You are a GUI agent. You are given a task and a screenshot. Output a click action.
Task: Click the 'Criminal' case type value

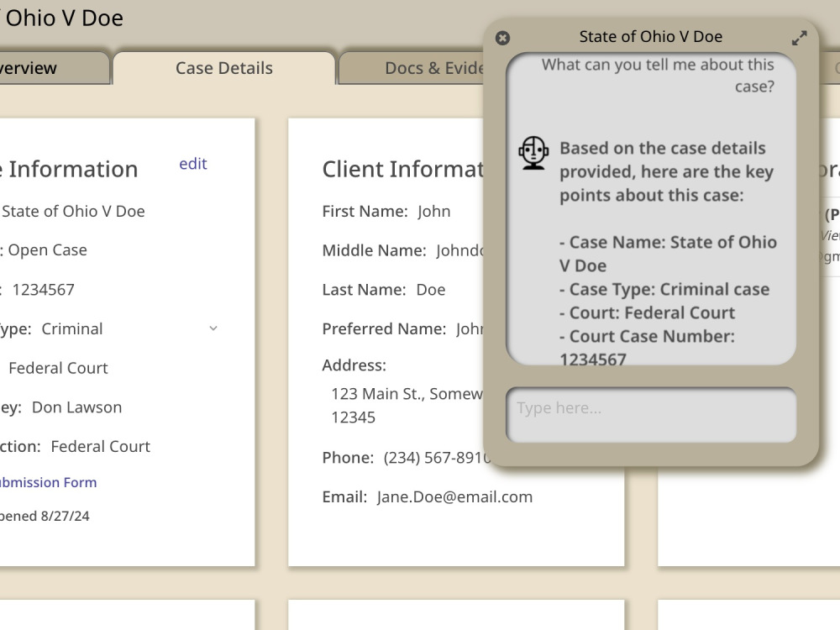pos(72,329)
